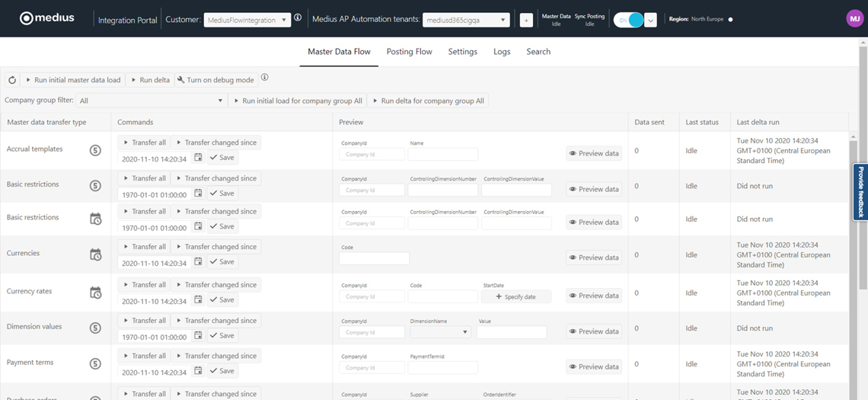Click the refresh icon in the toolbar
Viewport: 868px width, 400px height.
coord(12,80)
